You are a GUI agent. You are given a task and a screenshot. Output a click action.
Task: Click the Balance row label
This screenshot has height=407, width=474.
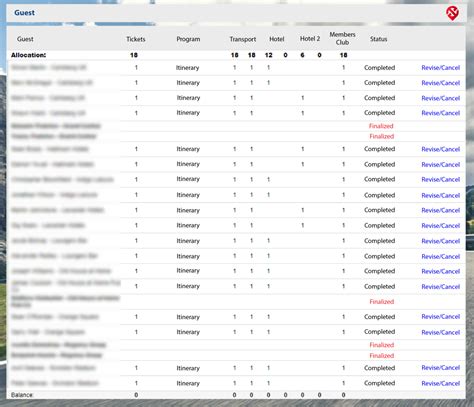point(22,395)
